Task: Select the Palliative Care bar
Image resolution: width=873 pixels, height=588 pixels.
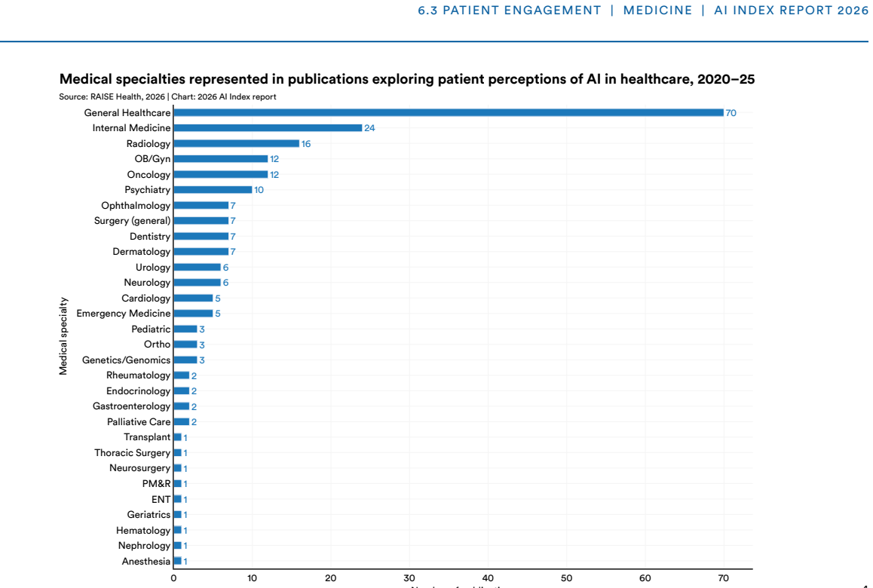Action: point(182,422)
